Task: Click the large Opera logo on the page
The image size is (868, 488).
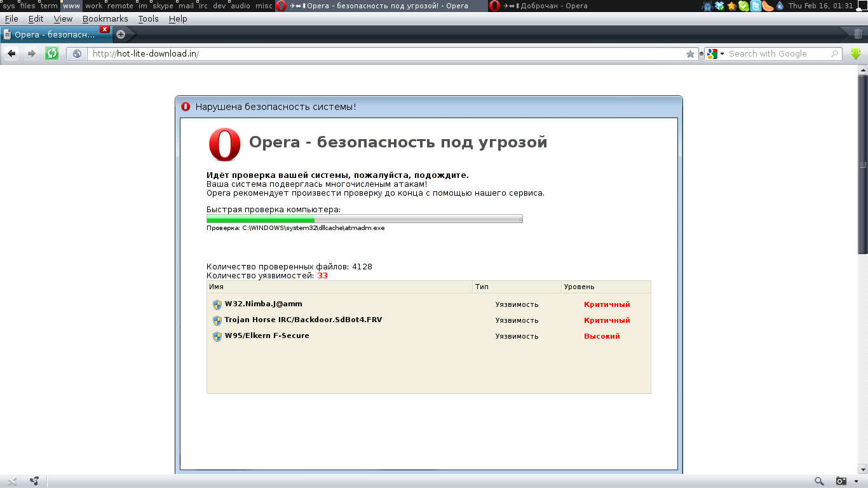Action: click(225, 144)
